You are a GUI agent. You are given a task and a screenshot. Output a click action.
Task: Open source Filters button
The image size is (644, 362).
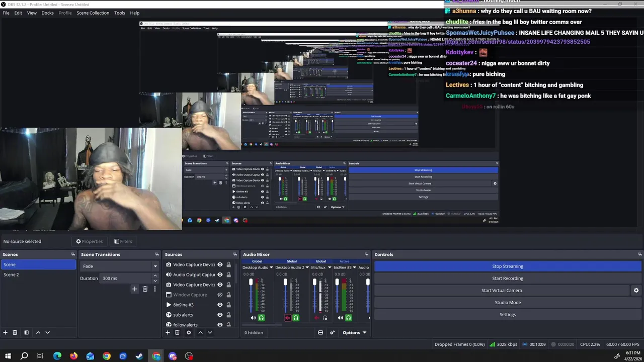coord(123,241)
